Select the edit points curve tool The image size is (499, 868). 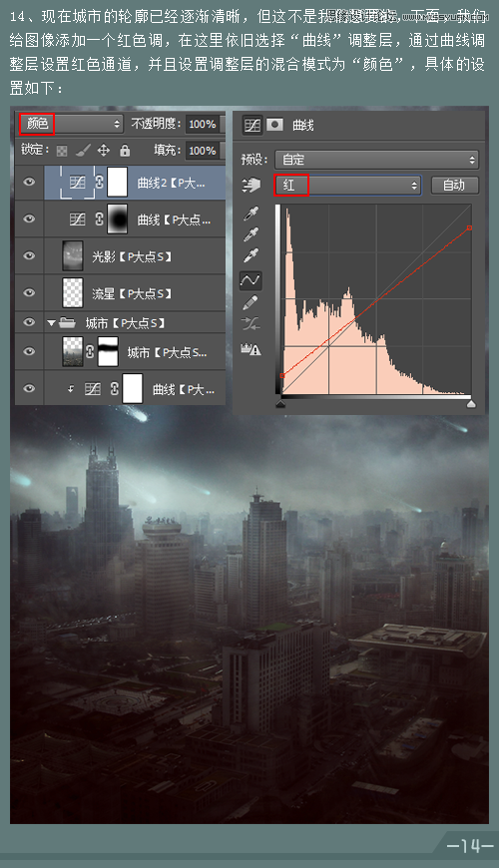[250, 280]
